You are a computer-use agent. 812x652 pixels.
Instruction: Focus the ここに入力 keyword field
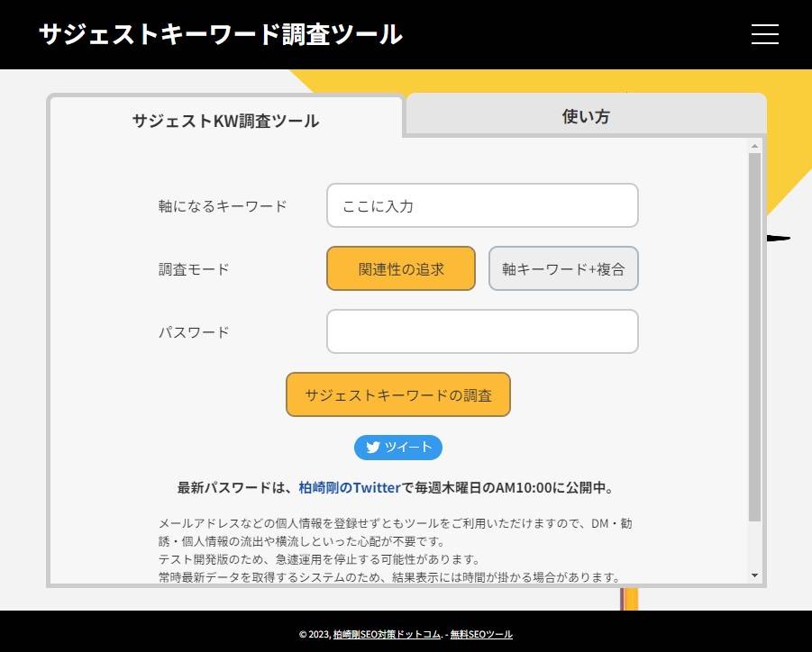(x=482, y=205)
